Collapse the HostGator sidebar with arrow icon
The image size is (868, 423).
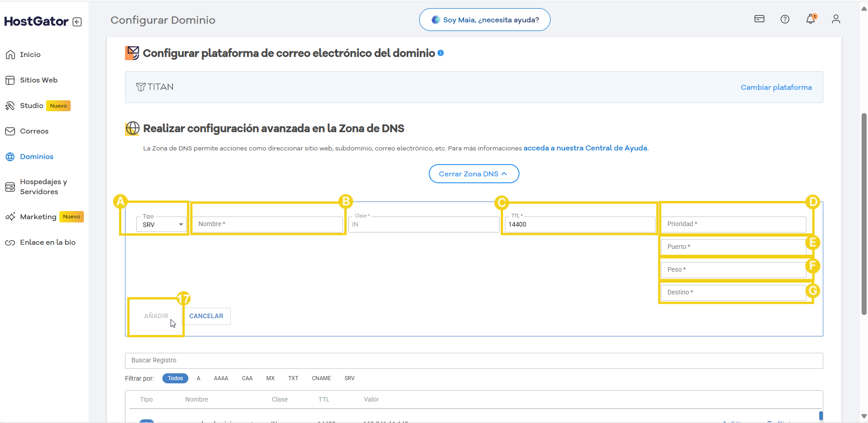pos(77,22)
